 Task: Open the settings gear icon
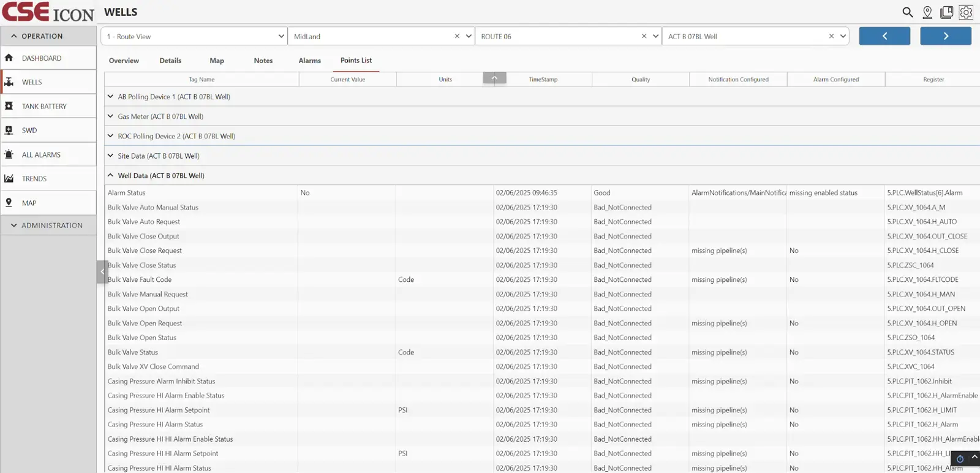(966, 12)
